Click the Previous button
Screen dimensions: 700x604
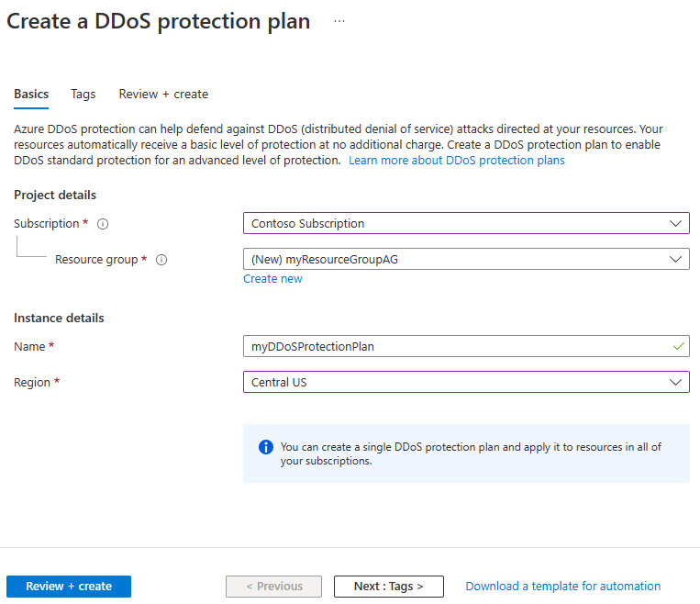273,587
